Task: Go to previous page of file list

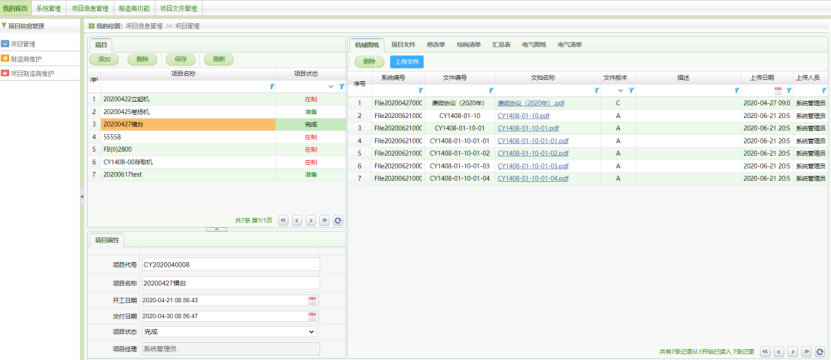Action: [x=779, y=352]
